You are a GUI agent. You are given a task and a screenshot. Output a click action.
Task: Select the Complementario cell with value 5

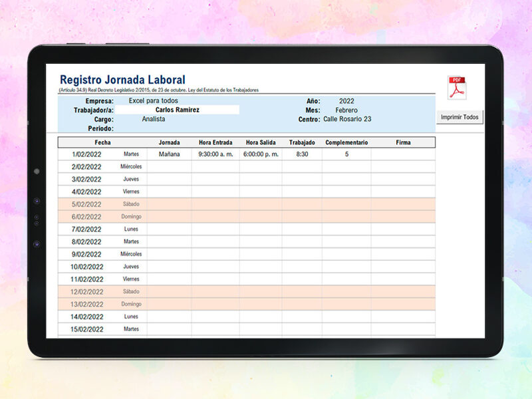pos(346,154)
